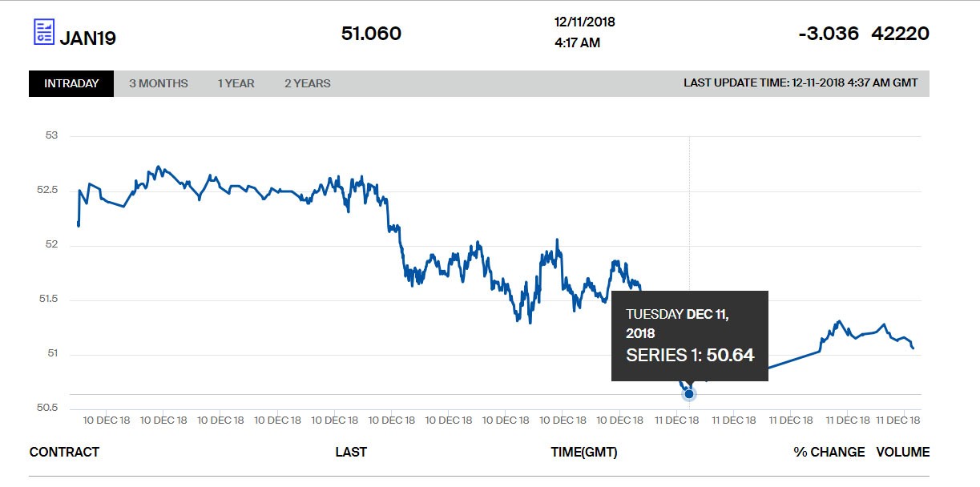The height and width of the screenshot is (487, 980).
Task: Click the date 12/11/2018 in header
Action: point(585,22)
